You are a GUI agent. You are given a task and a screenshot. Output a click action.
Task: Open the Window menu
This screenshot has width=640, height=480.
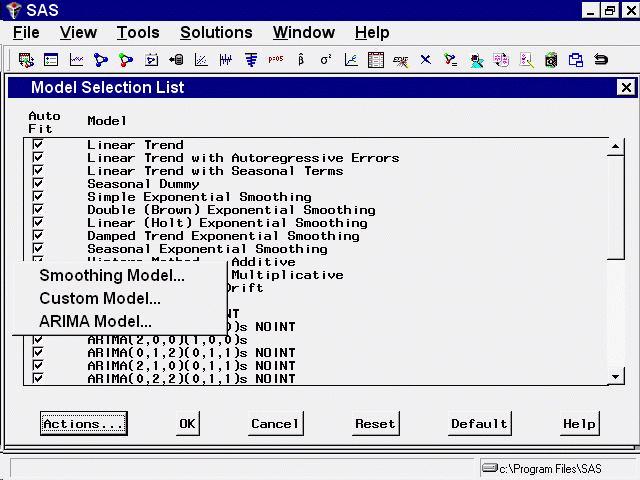[304, 33]
